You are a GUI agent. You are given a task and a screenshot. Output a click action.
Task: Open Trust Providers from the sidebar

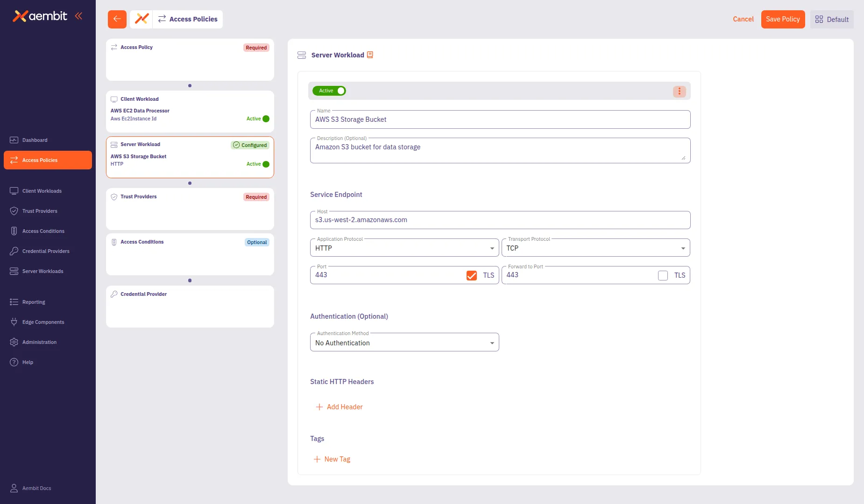coord(40,211)
